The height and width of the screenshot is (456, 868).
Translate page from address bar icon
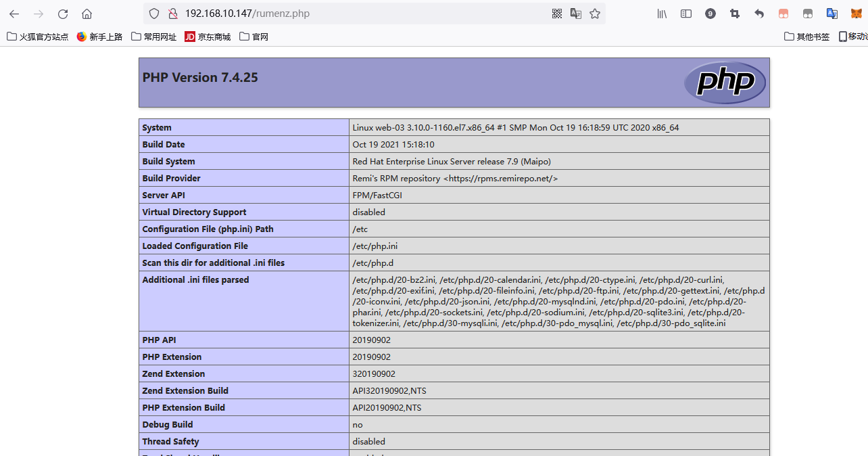(576, 14)
